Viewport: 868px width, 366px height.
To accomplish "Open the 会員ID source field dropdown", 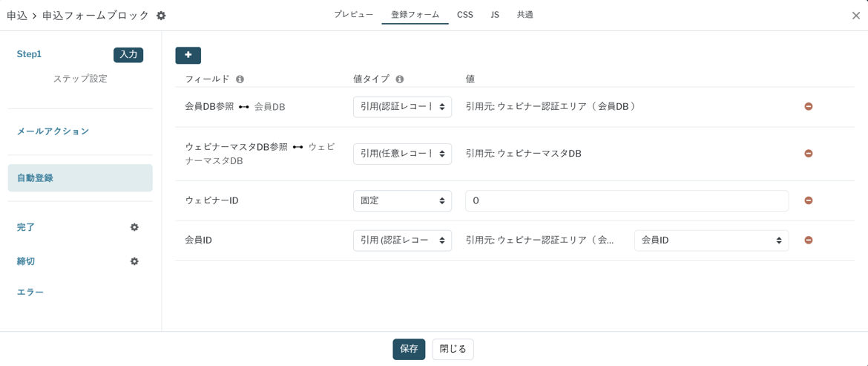I will tap(711, 241).
